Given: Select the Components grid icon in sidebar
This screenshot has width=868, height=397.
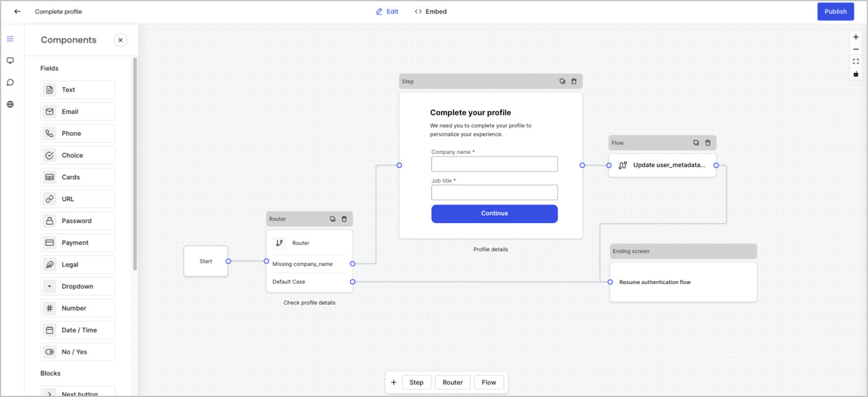Looking at the screenshot, I should click(x=10, y=39).
